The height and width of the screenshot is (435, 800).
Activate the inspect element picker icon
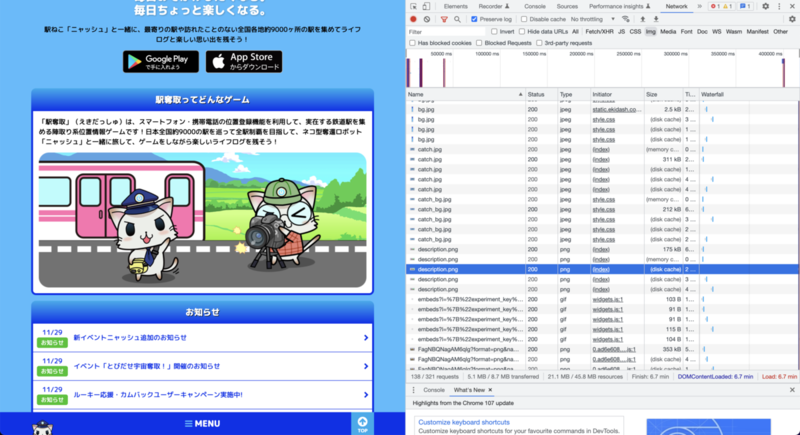(x=413, y=6)
